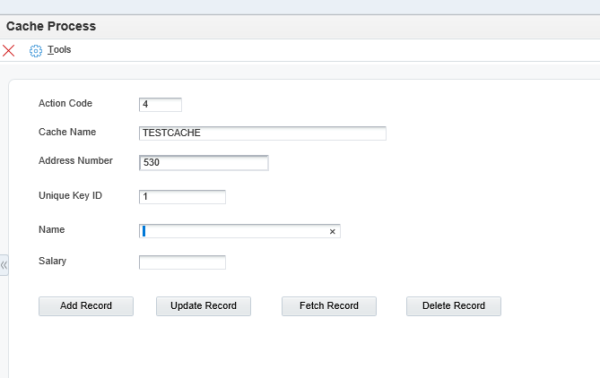Viewport: 600px width, 378px height.
Task: Click the Cache Name field TESTCACHE
Action: [x=262, y=133]
